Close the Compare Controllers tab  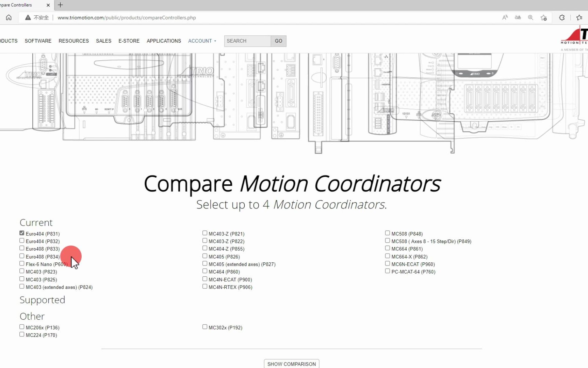click(48, 5)
